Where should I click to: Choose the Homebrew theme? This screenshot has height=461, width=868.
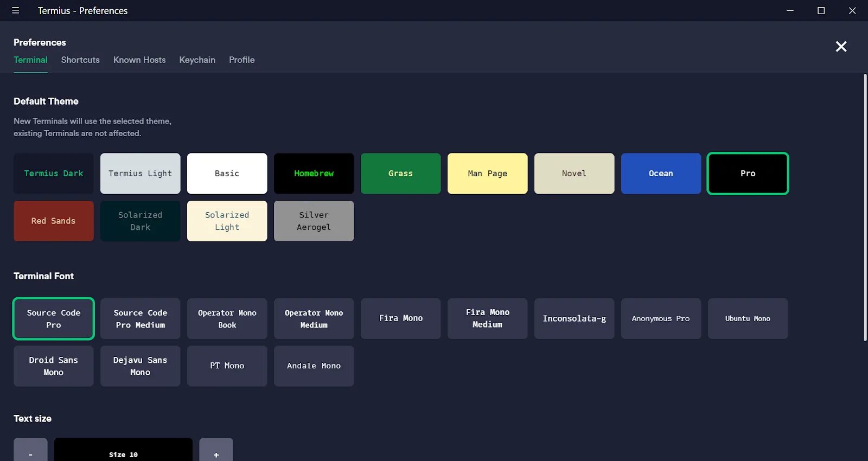(x=314, y=174)
